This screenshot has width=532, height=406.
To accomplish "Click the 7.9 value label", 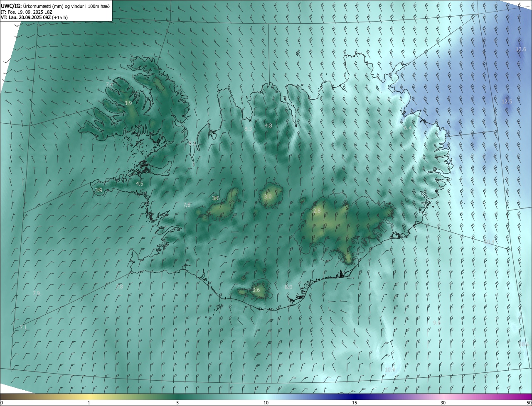I will [36, 293].
